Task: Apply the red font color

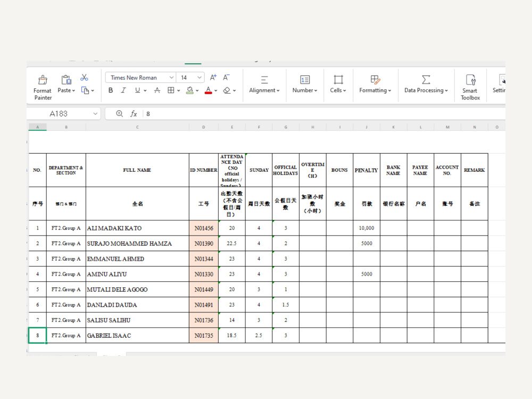Action: 209,90
